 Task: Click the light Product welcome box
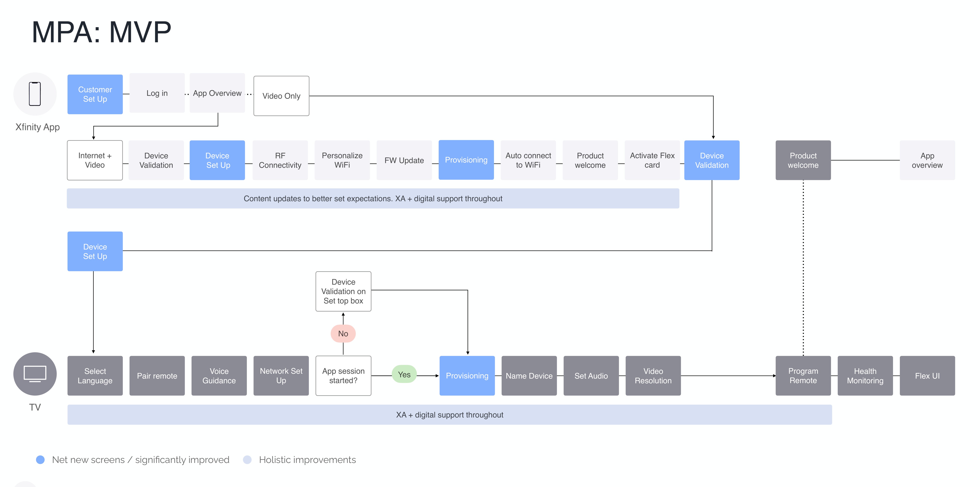591,160
